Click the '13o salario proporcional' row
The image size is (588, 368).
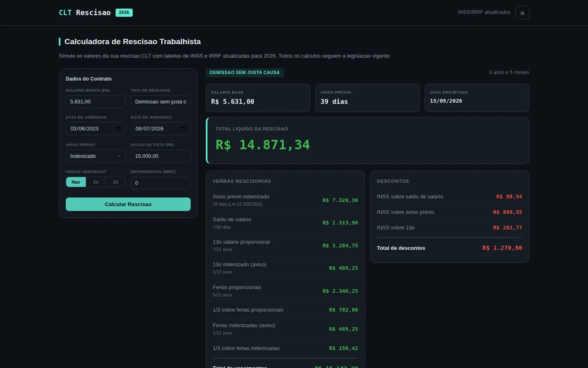(x=286, y=246)
